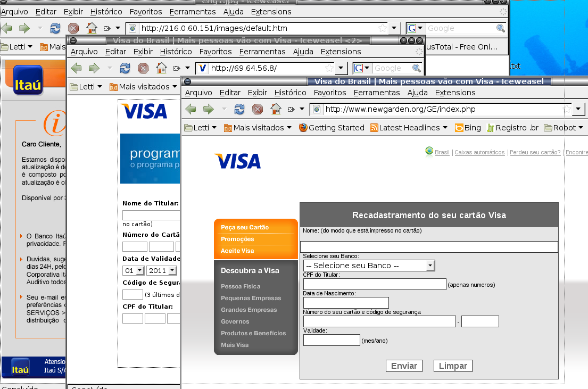Reload page in rearmost Itaú window
The height and width of the screenshot is (389, 588).
click(55, 28)
